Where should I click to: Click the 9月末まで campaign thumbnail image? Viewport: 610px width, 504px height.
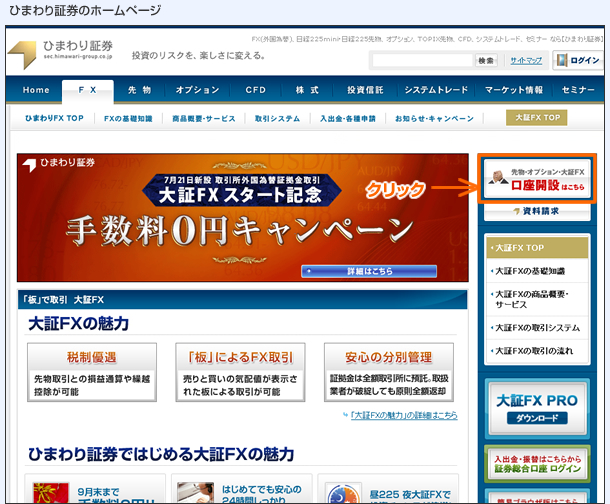click(51, 493)
